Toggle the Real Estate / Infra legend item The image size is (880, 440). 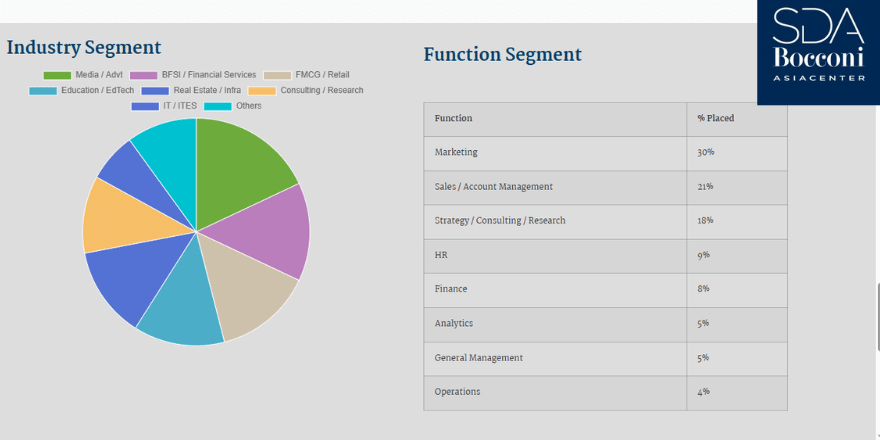192,90
